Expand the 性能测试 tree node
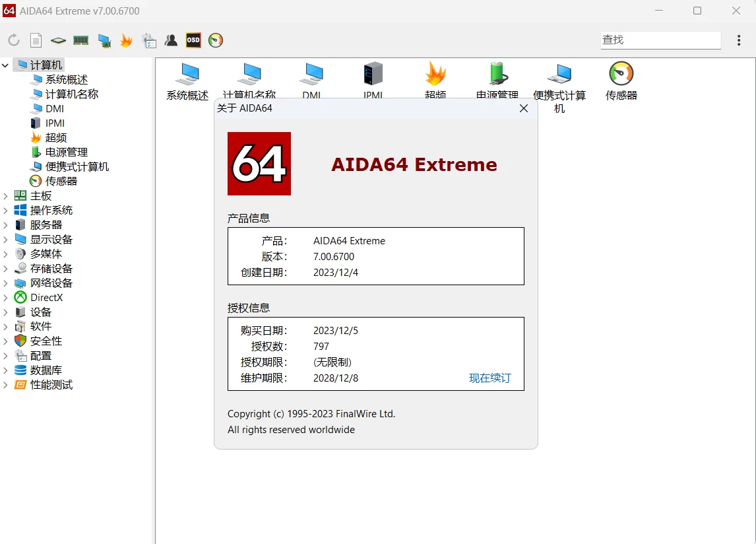This screenshot has height=544, width=756. [6, 385]
